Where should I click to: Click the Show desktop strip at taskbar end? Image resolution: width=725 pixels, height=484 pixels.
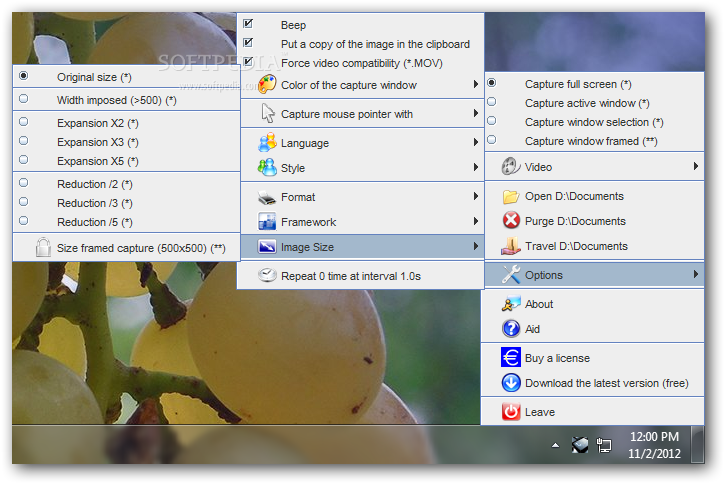pyautogui.click(x=697, y=445)
